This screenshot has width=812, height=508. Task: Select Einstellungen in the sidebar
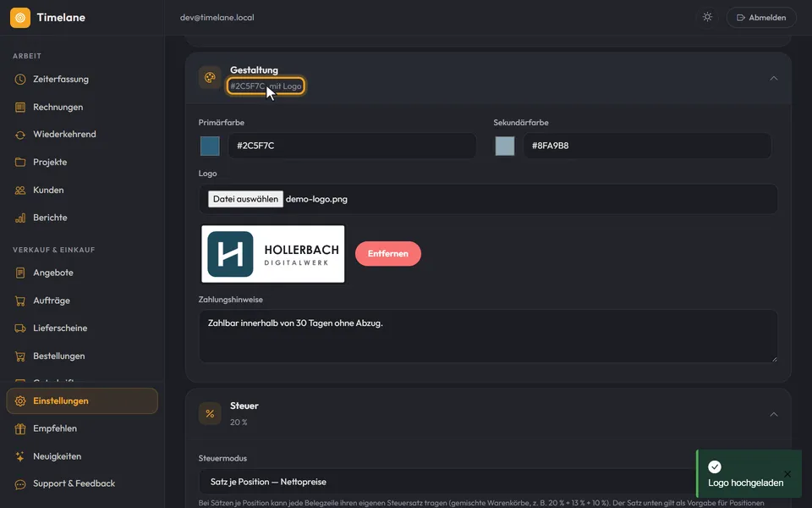click(82, 400)
